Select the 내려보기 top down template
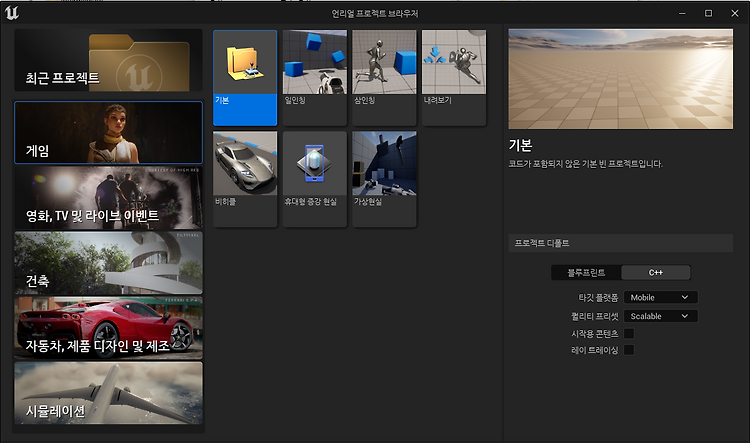Viewport: 750px width, 443px height. [454, 78]
